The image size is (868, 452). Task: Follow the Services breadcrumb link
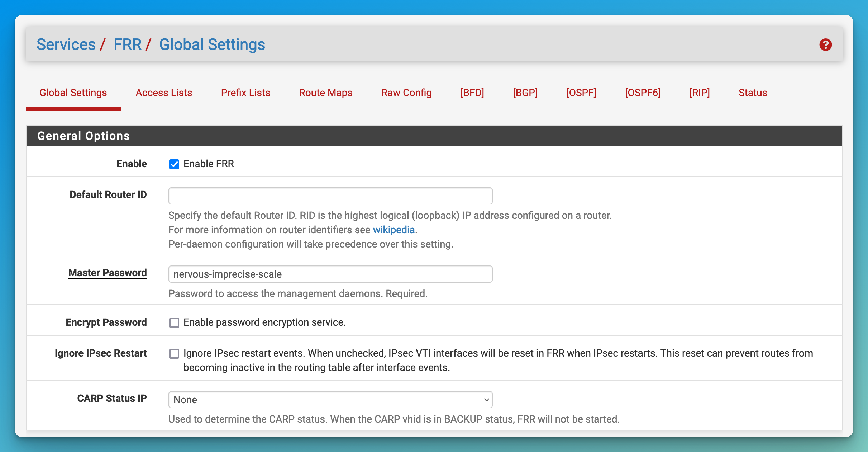tap(66, 44)
